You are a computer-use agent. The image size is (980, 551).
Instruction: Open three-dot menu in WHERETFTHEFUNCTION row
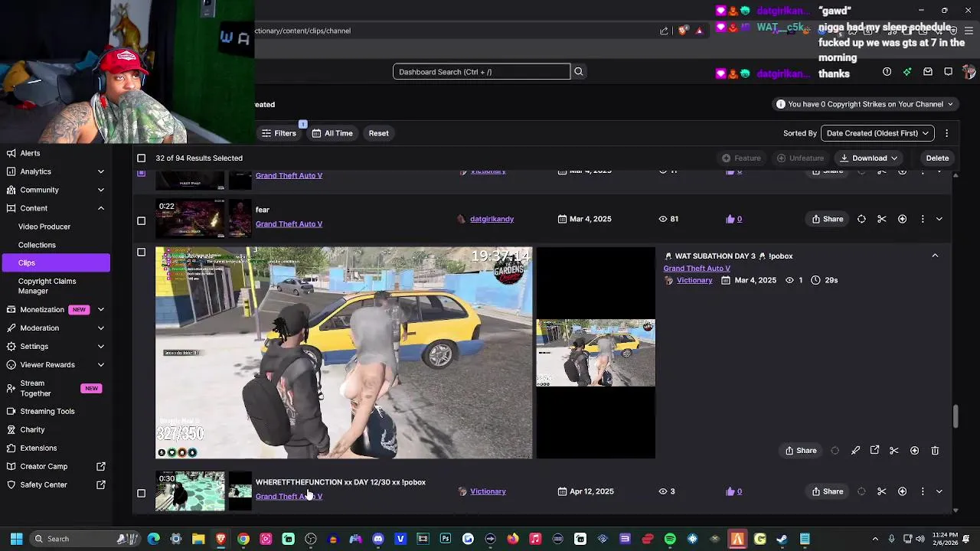[x=923, y=491]
